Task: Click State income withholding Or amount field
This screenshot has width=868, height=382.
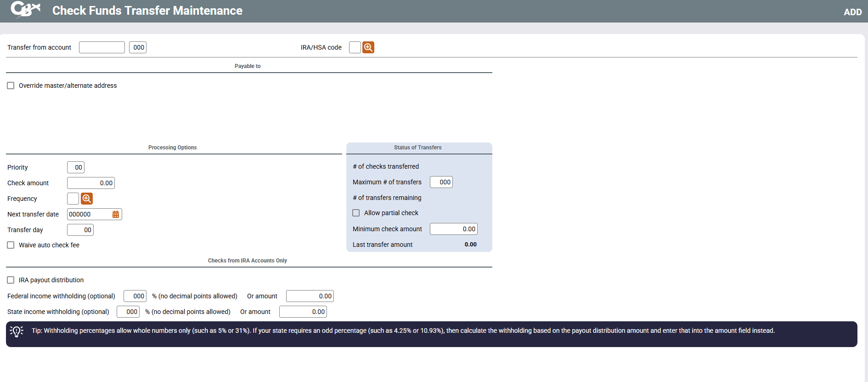Action: [303, 312]
